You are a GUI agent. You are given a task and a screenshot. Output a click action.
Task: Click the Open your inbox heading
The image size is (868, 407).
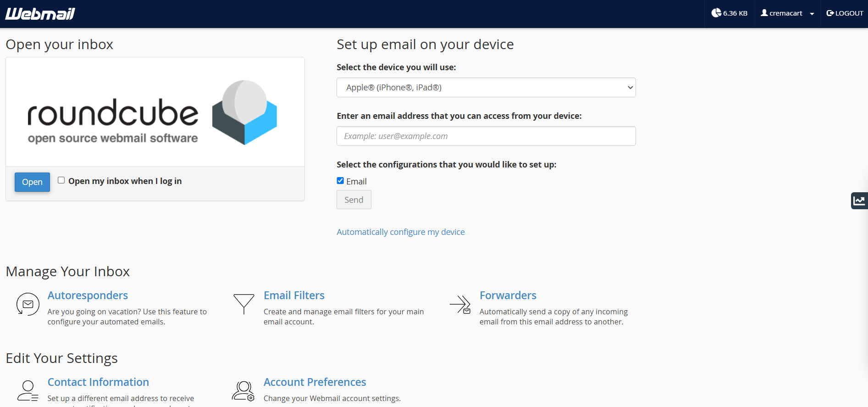click(60, 45)
